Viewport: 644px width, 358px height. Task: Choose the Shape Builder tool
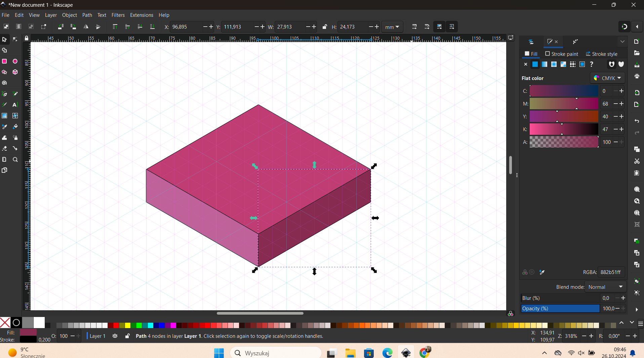4,50
